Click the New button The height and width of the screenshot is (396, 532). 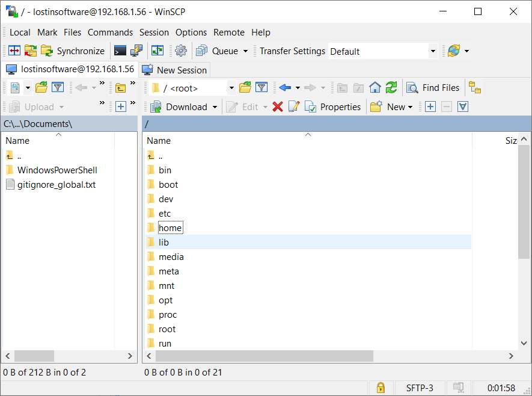pyautogui.click(x=391, y=107)
